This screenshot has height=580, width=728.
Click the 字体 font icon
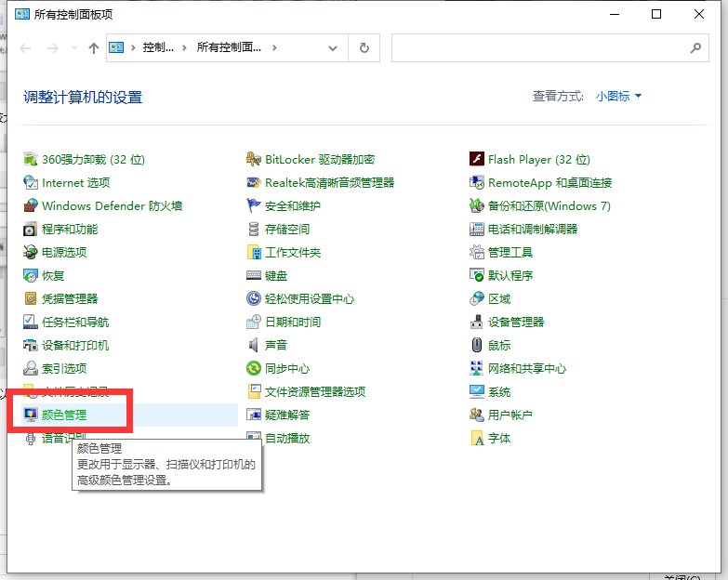(477, 439)
